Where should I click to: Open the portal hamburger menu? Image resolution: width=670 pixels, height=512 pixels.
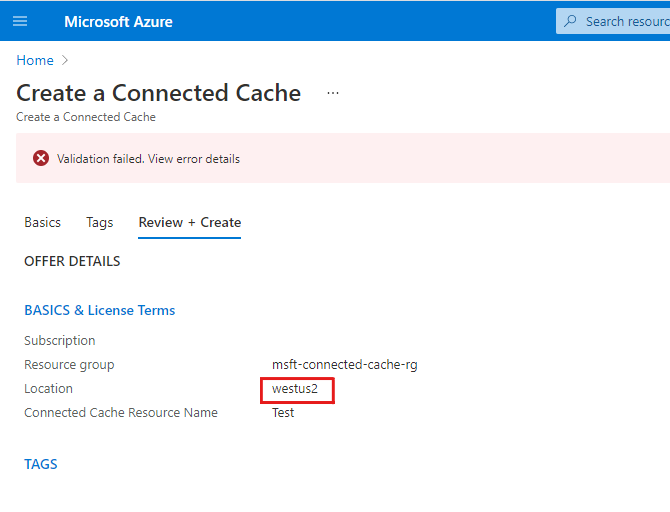[20, 21]
